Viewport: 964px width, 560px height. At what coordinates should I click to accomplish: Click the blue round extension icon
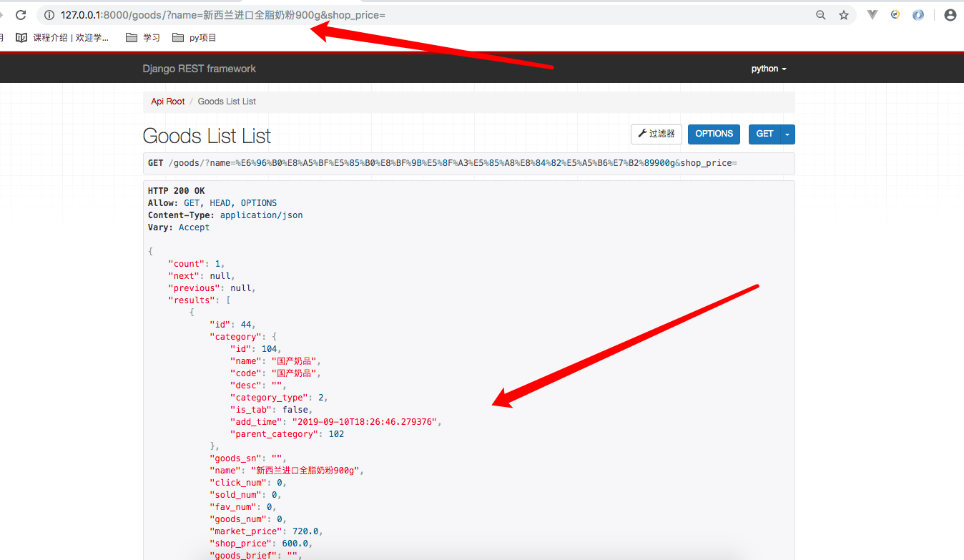918,15
